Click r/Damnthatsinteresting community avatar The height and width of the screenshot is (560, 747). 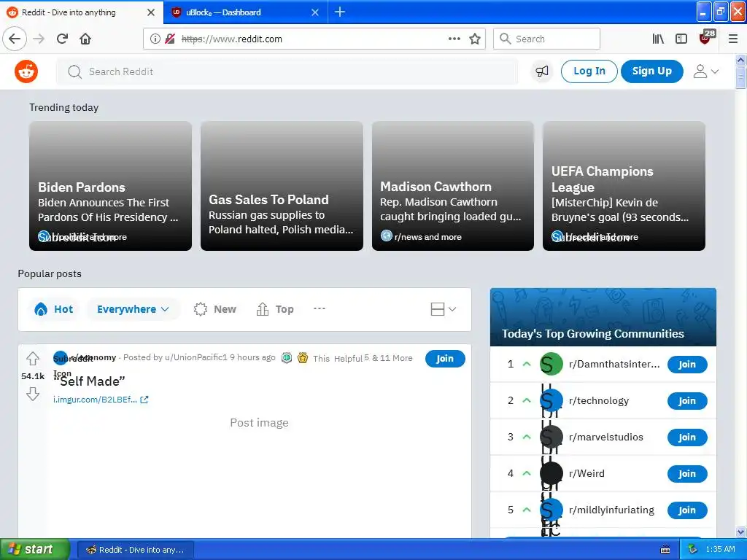pos(551,365)
